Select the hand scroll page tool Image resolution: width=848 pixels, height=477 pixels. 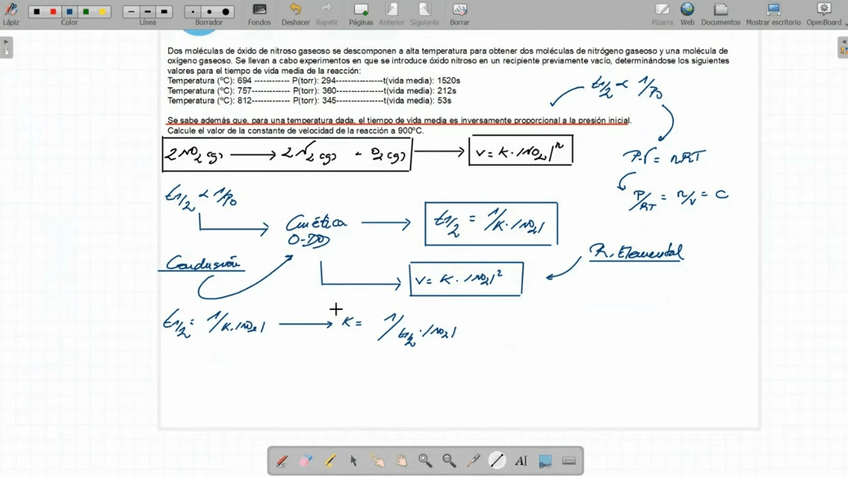(401, 461)
